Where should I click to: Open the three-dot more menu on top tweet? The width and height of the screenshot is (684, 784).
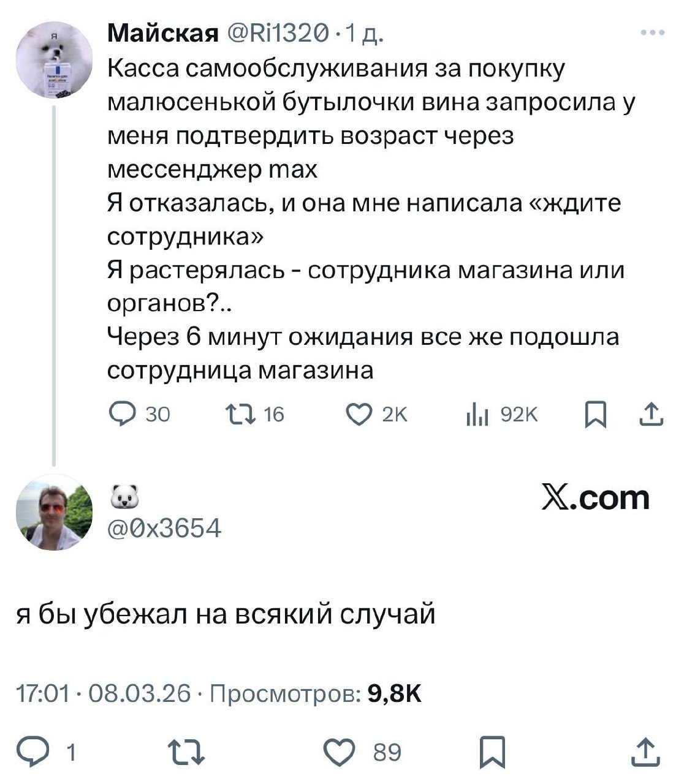[652, 33]
